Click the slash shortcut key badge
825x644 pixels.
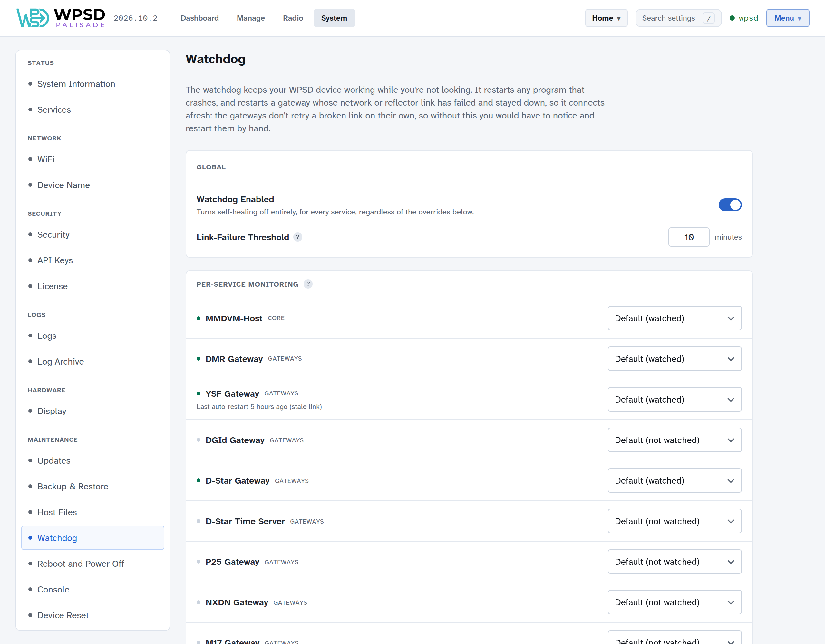709,18
